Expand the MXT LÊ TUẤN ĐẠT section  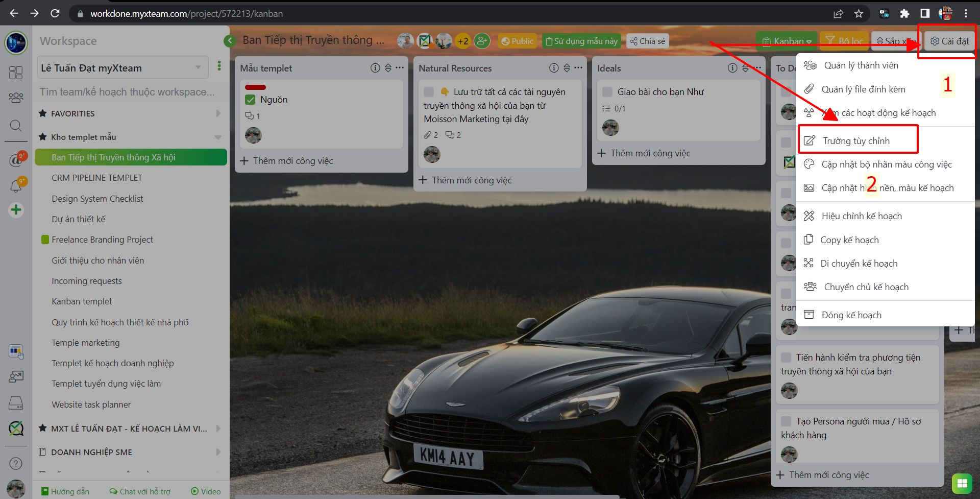tap(218, 429)
